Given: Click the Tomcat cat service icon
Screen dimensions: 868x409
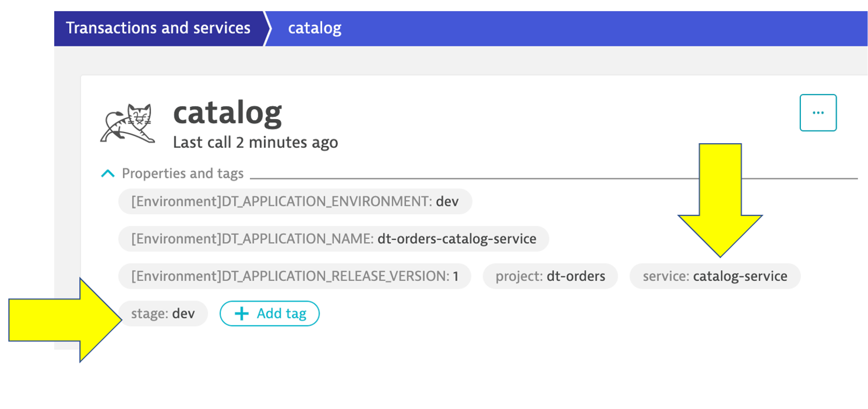Looking at the screenshot, I should click(x=128, y=123).
